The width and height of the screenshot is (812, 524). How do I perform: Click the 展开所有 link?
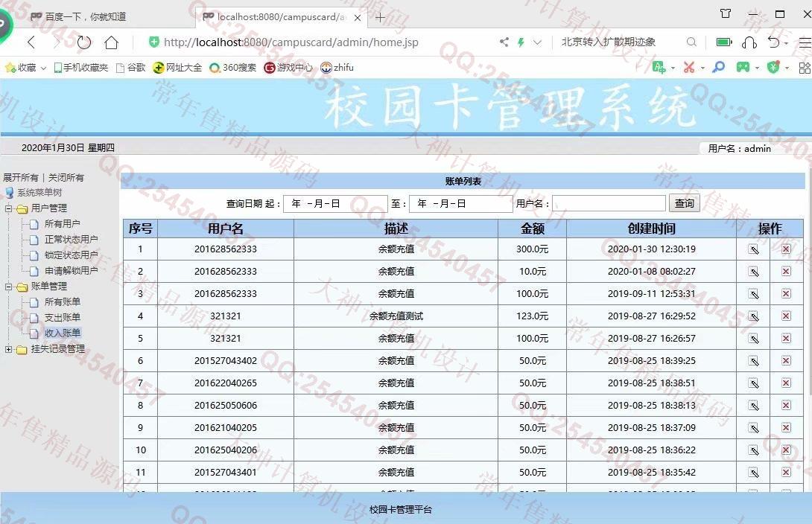pyautogui.click(x=20, y=178)
